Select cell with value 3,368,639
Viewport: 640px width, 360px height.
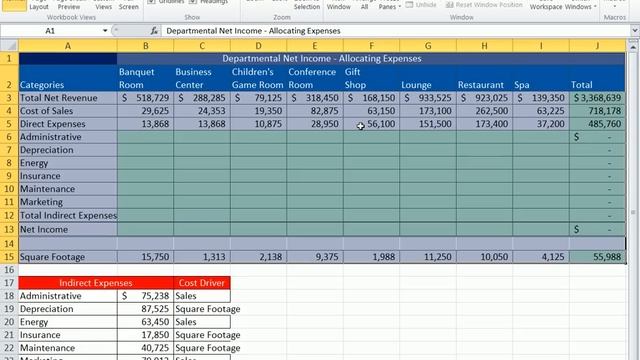(597, 98)
